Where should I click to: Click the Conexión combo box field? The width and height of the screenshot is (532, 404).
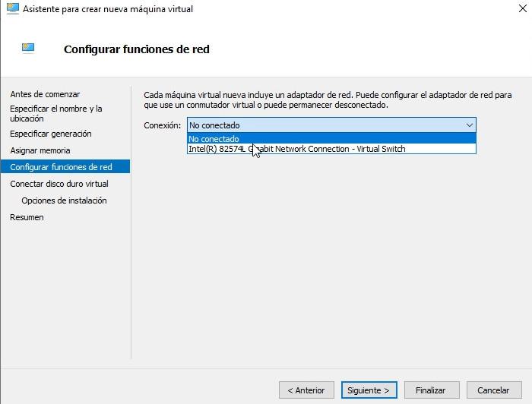click(323, 125)
